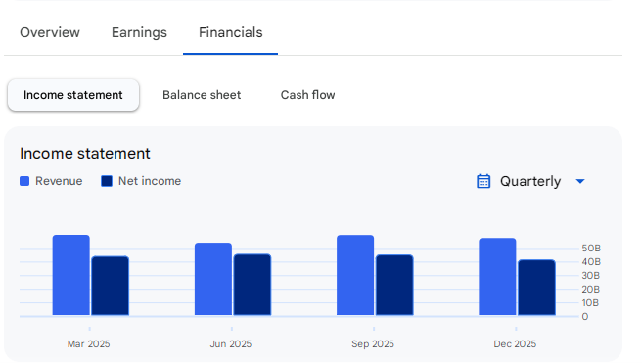Click the Net income legend swatch
The width and height of the screenshot is (642, 364).
107,181
